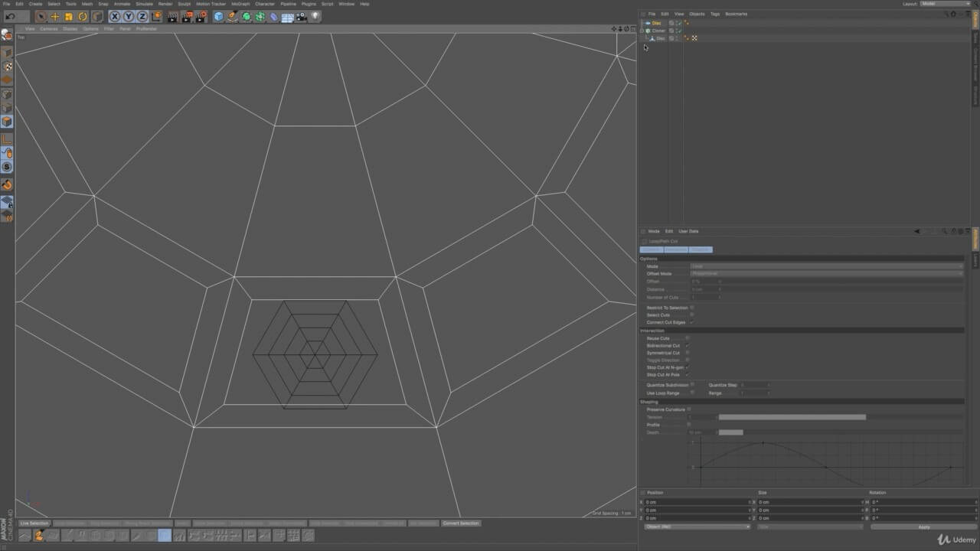Toggle the X-axis lock icon

[x=114, y=16]
